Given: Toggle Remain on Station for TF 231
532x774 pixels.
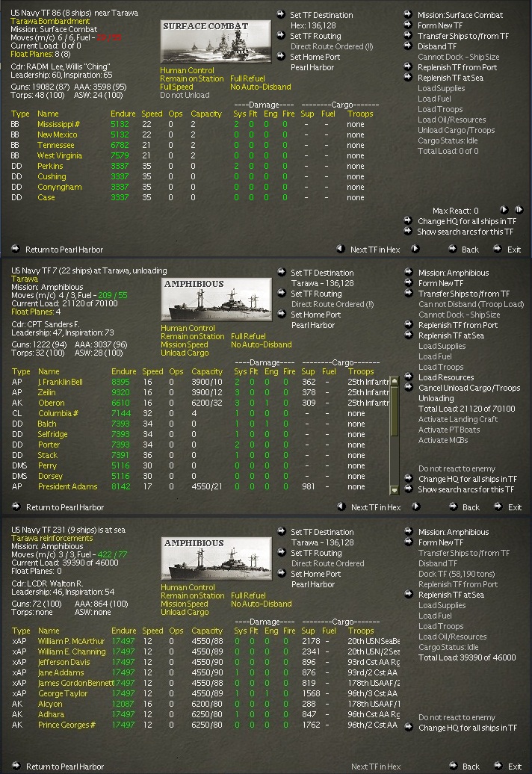Looking at the screenshot, I should click(193, 595).
